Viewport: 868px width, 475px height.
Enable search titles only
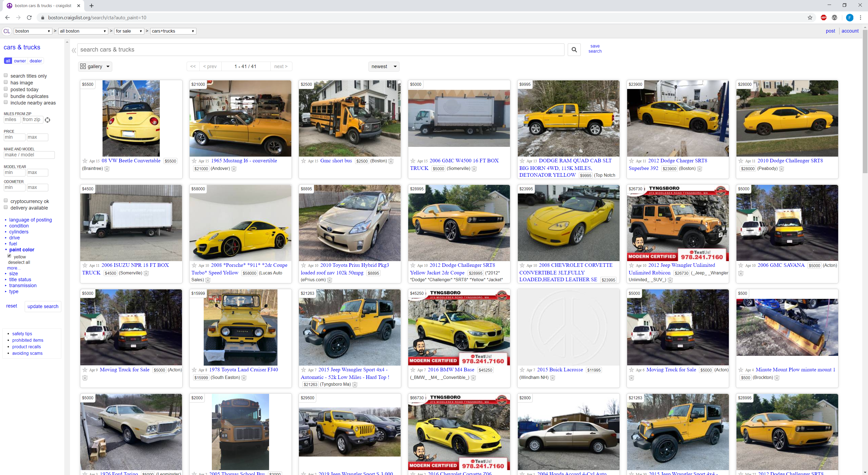pyautogui.click(x=6, y=75)
